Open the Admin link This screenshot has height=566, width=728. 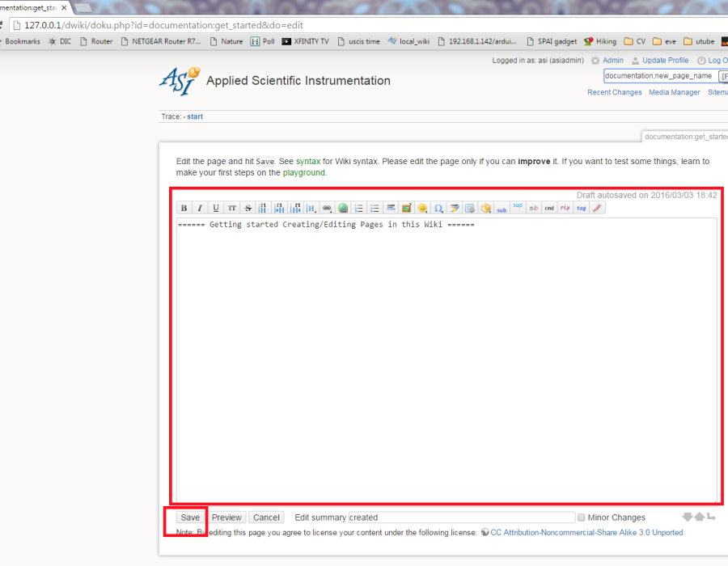(x=613, y=61)
